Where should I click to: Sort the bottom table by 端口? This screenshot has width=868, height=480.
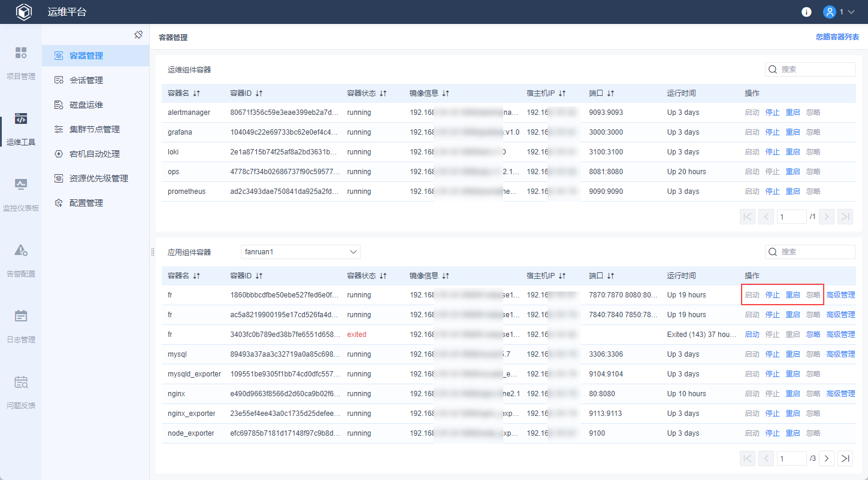click(x=610, y=276)
